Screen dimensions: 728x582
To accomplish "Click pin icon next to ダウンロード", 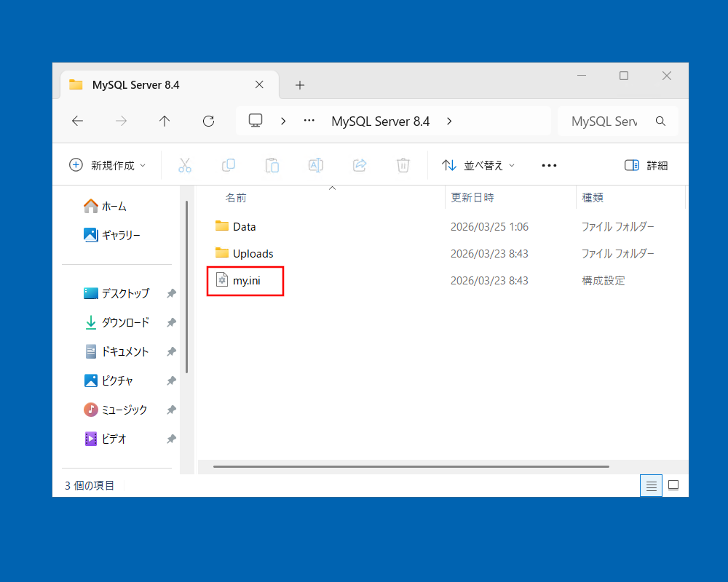I will 171,322.
